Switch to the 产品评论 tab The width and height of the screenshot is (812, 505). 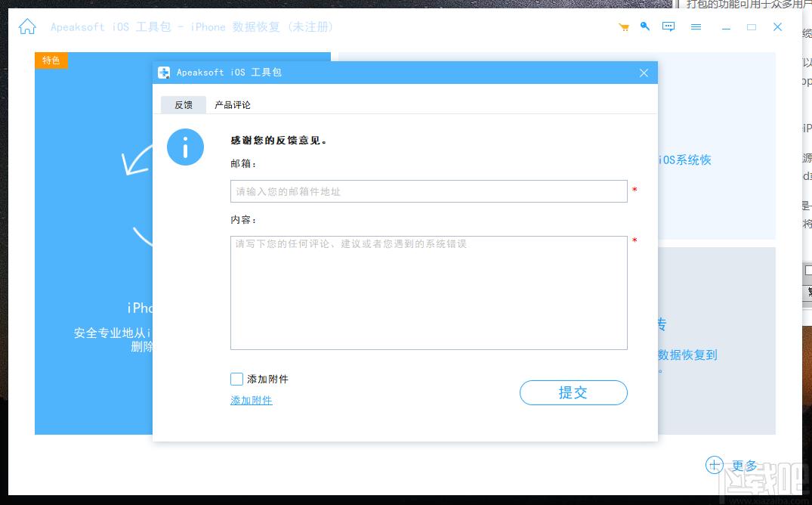(x=233, y=105)
